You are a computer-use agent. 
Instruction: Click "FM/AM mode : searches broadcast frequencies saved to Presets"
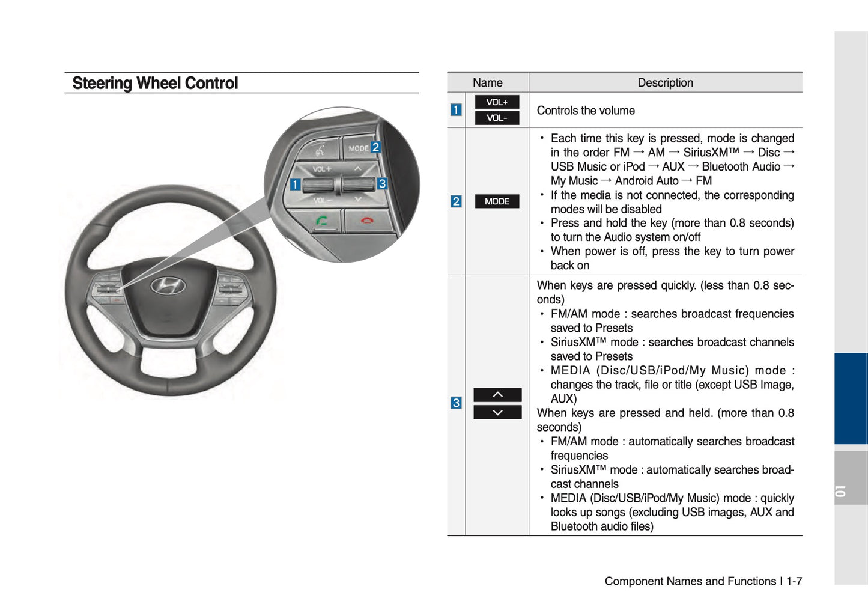(x=672, y=321)
